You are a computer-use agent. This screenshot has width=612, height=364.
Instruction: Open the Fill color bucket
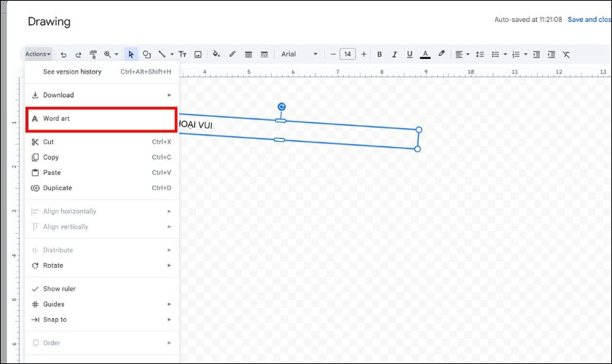[x=216, y=54]
